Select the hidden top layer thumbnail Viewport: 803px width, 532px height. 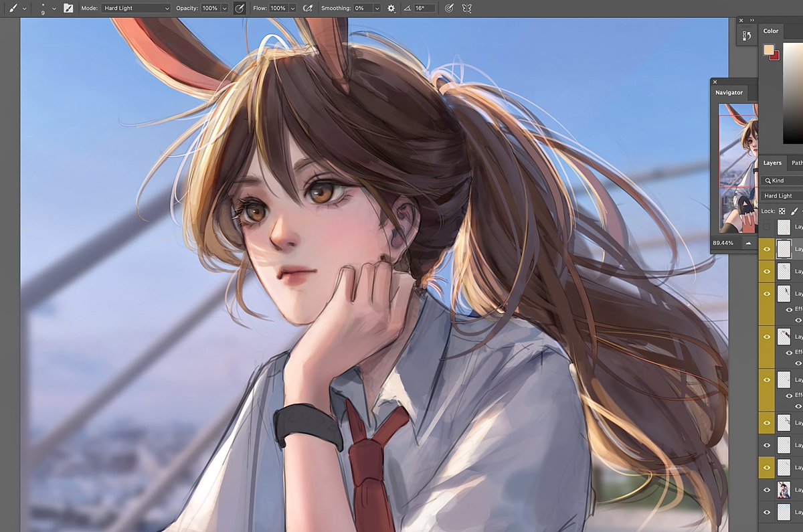(x=784, y=228)
